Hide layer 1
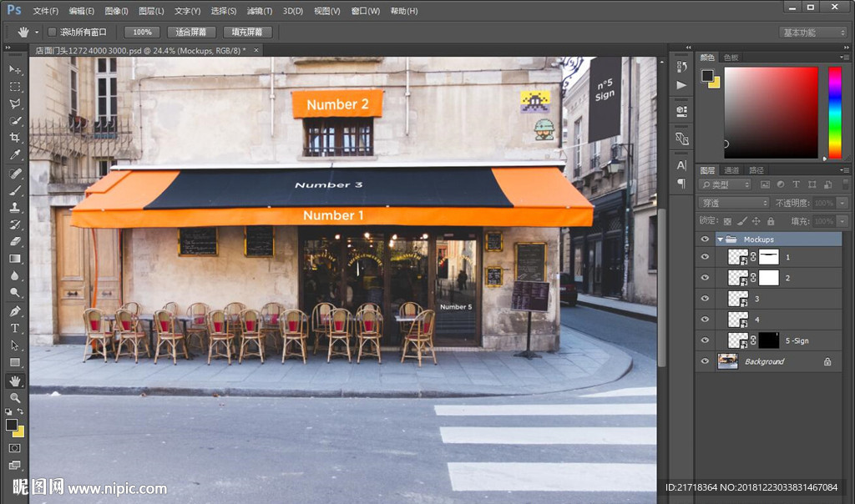 (705, 257)
